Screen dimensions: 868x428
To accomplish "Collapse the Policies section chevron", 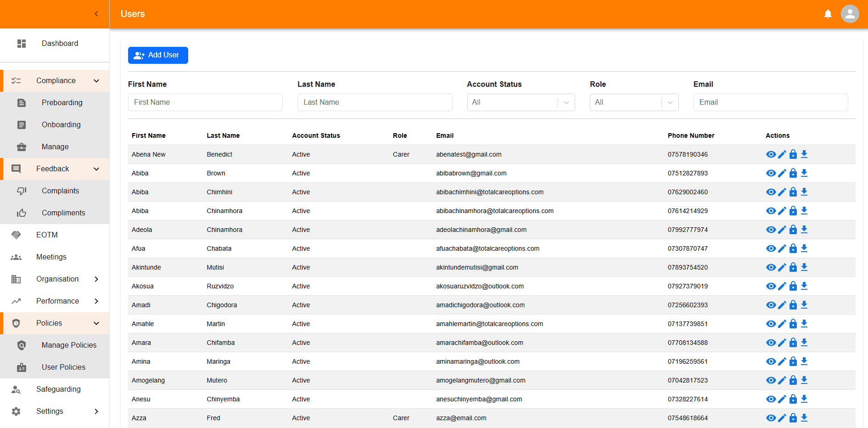I will tap(96, 323).
